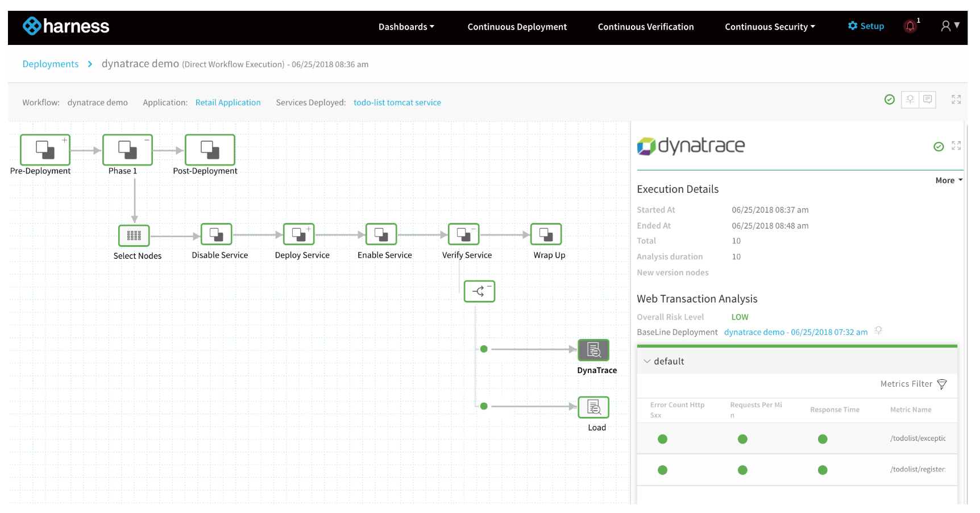
Task: Click requests per min dot for /todolist/exception
Action: (742, 439)
